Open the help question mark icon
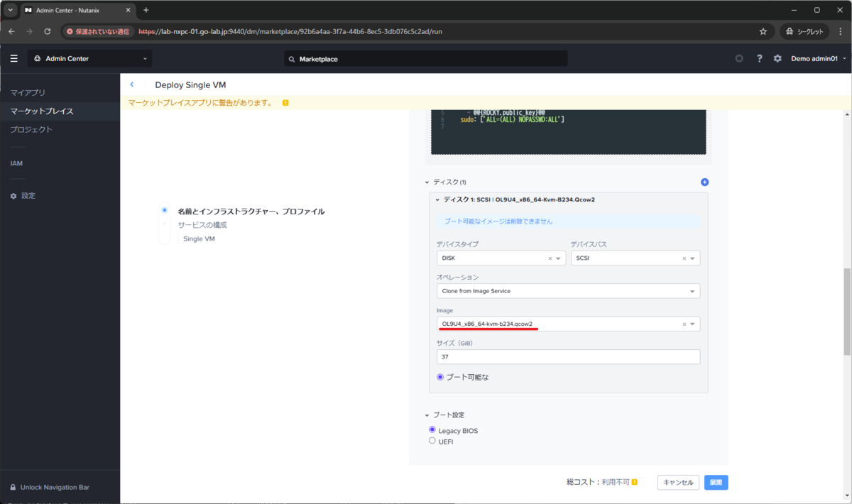 pyautogui.click(x=759, y=58)
